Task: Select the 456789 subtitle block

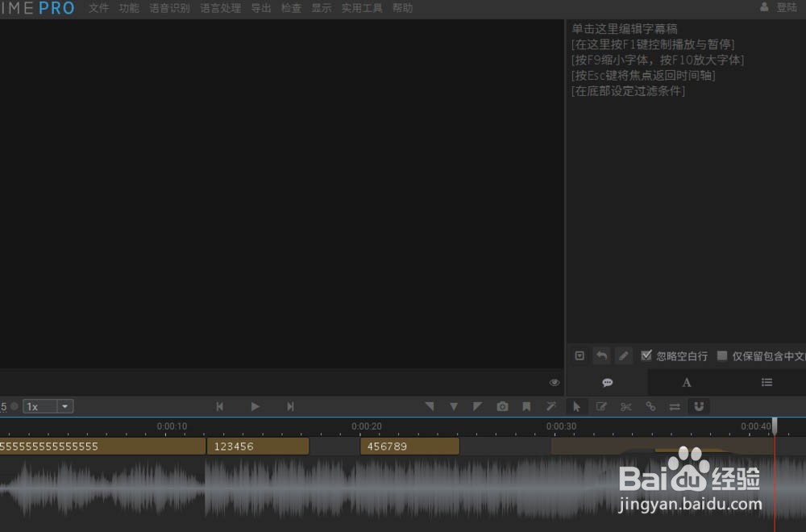Action: pos(409,447)
